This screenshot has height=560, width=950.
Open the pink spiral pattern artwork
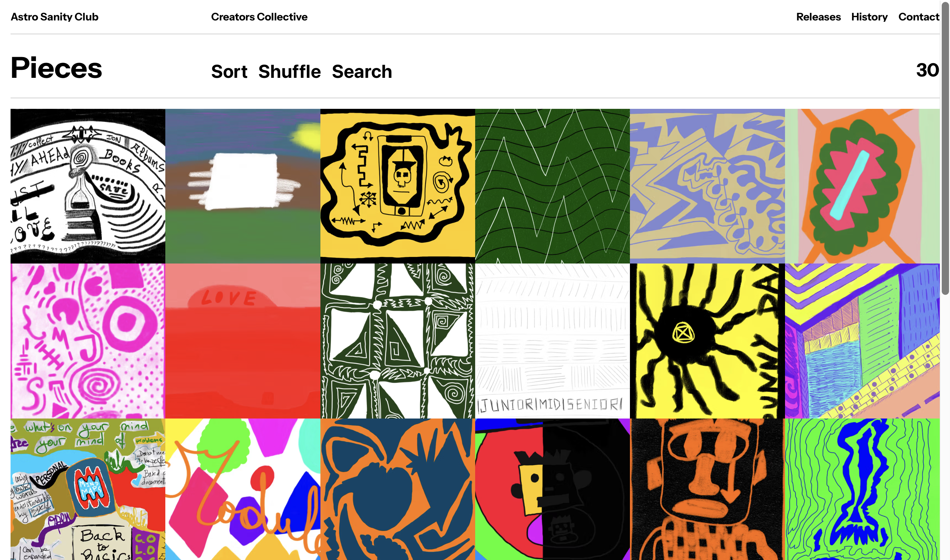pyautogui.click(x=87, y=341)
